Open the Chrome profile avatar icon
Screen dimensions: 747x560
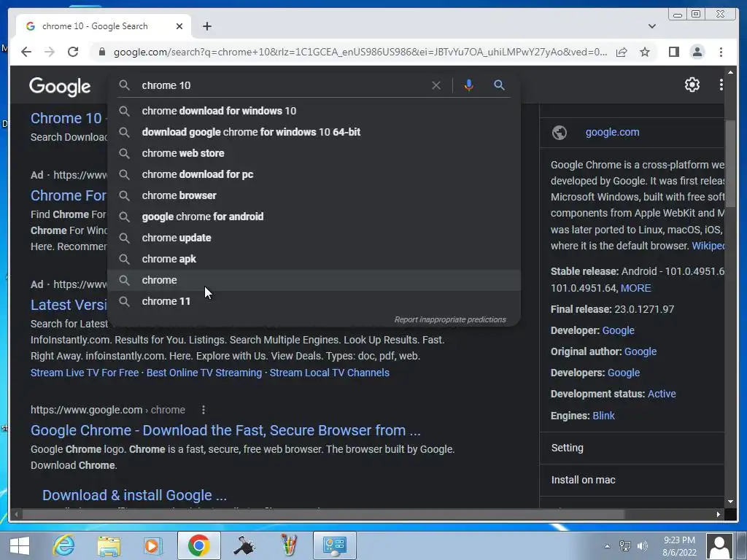pyautogui.click(x=697, y=52)
